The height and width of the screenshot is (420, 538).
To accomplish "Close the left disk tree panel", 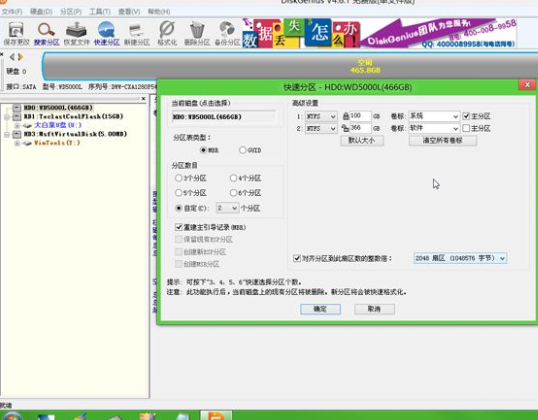I will coord(143,99).
